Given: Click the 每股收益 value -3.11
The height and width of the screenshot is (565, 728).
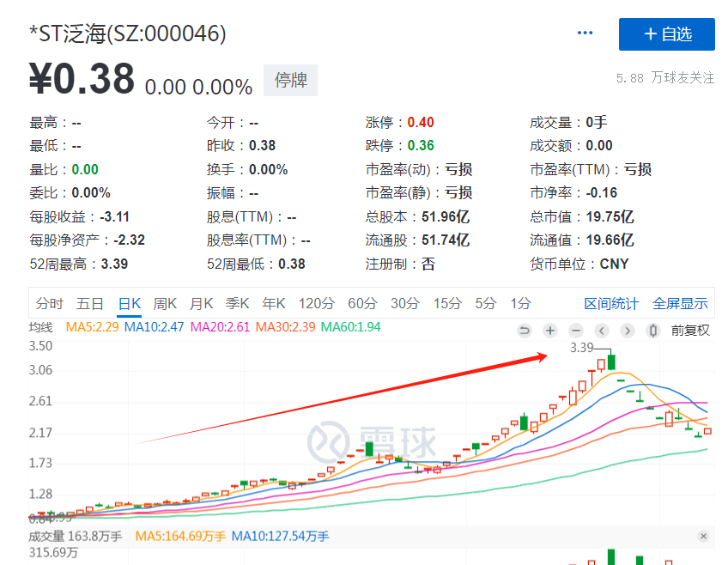Looking at the screenshot, I should (x=115, y=216).
